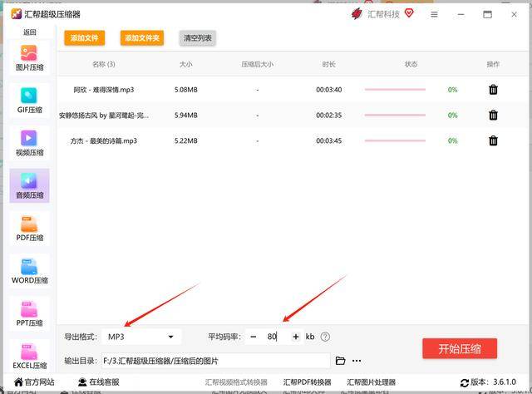Click the 添加文件 button

(x=84, y=38)
